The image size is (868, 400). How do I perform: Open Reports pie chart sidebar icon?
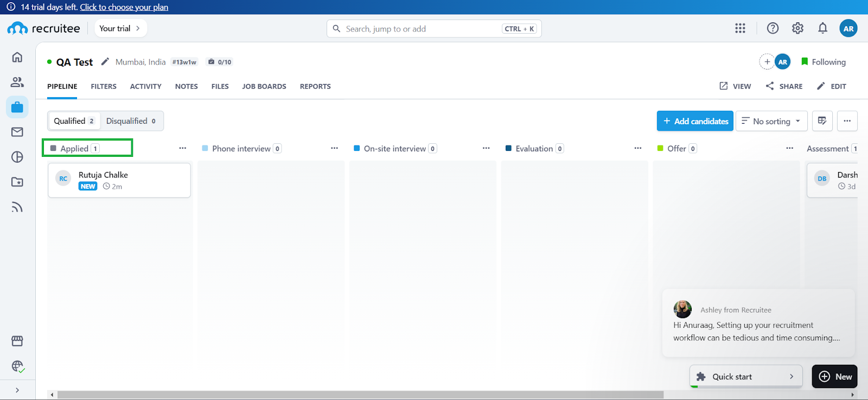point(17,157)
